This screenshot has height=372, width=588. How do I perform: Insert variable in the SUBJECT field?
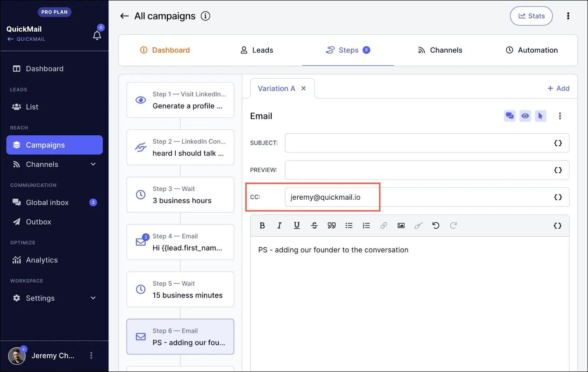(x=558, y=143)
